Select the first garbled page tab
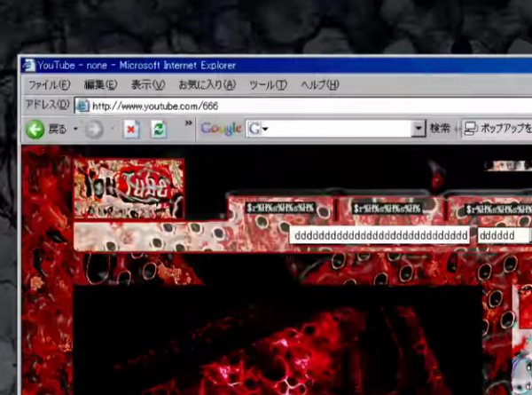 280,209
